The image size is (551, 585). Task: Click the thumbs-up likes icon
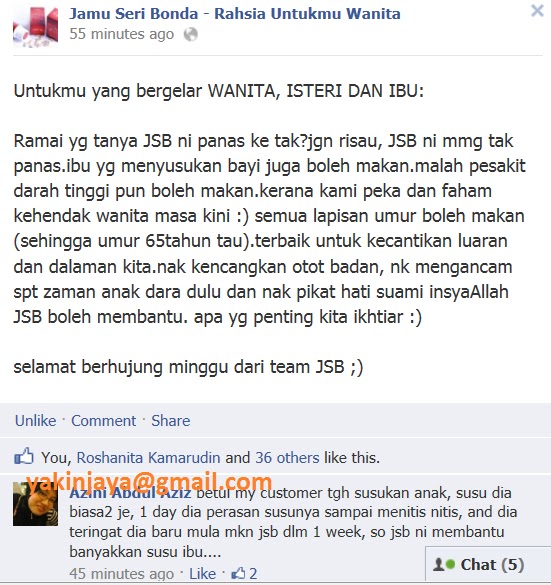[x=24, y=456]
